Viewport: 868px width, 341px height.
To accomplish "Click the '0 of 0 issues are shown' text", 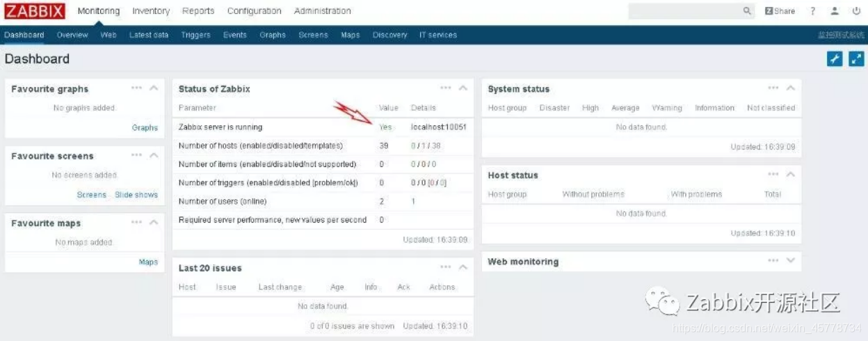I will (x=352, y=326).
